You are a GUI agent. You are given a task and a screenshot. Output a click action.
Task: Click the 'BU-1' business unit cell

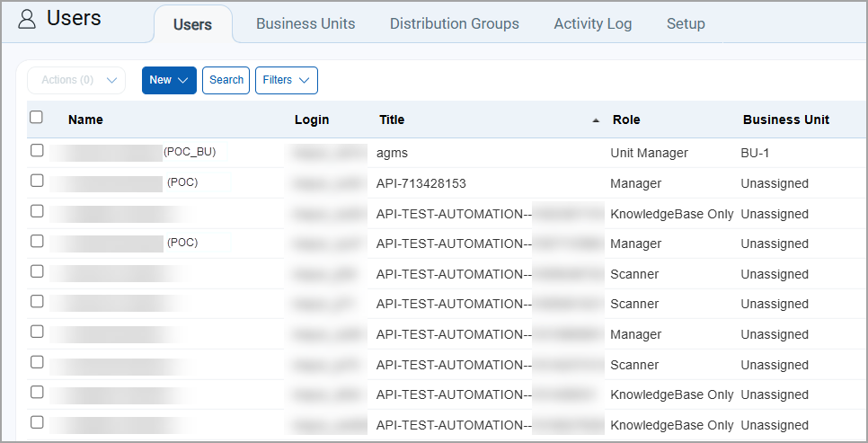(x=755, y=154)
